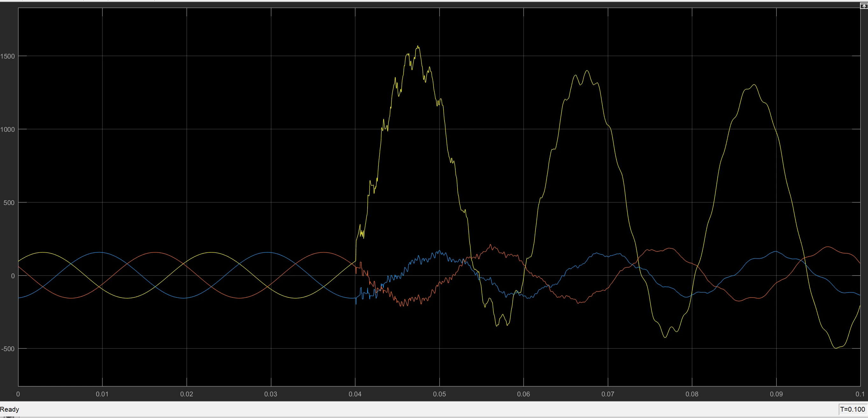Click the y-axis label '-500'
The image size is (868, 418).
coord(8,349)
